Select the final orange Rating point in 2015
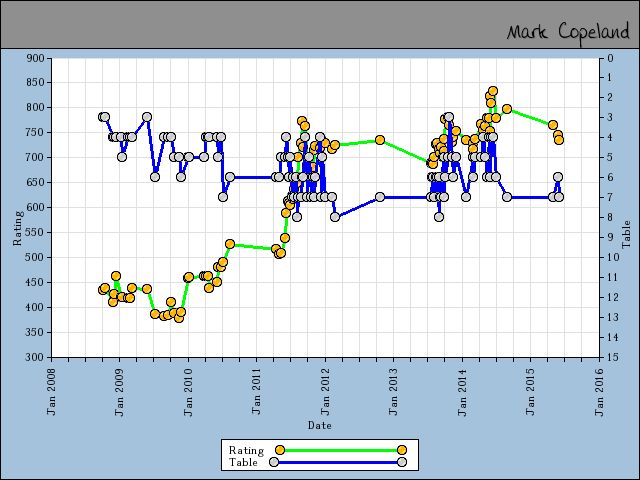 pos(559,140)
